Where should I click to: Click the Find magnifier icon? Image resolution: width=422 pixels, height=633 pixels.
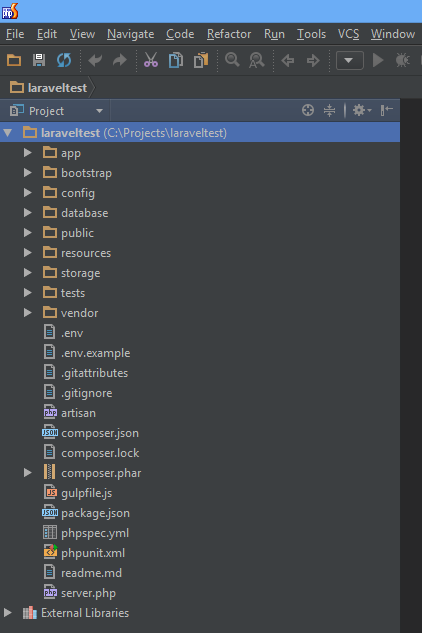[232, 60]
